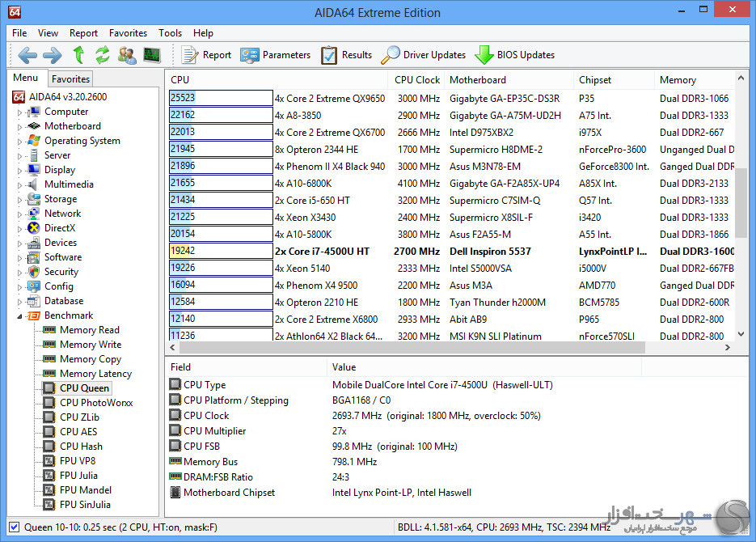Viewport: 756px width, 542px height.
Task: Open the user management toolbar icon
Action: (x=127, y=55)
